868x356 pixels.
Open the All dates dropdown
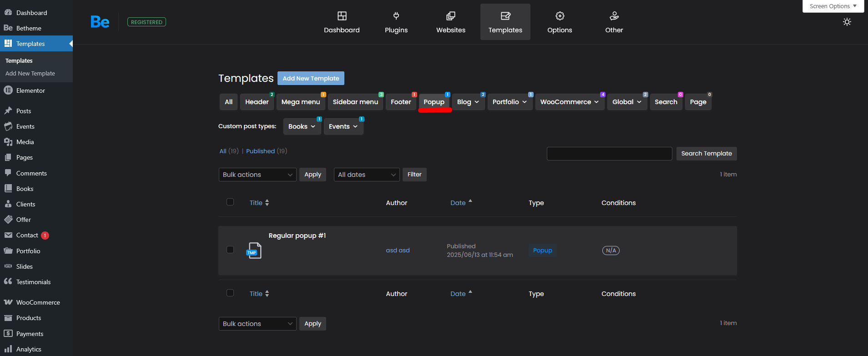(366, 175)
